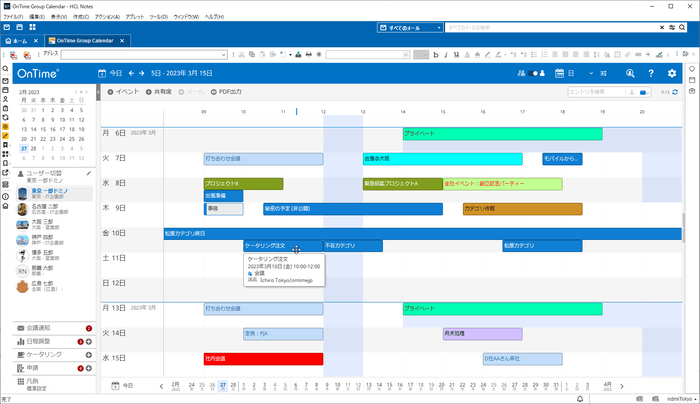Open the calendar search magnifier icon

tap(630, 73)
